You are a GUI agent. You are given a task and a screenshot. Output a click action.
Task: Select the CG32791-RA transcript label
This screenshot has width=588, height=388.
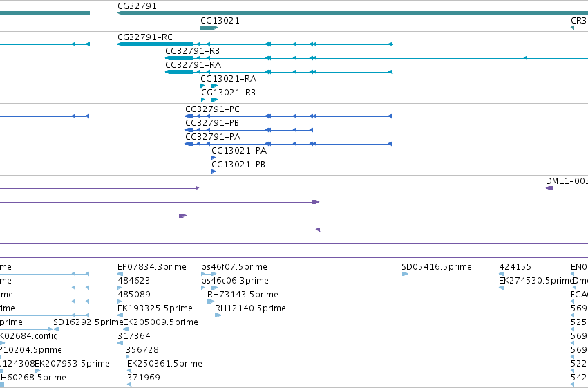coord(193,65)
